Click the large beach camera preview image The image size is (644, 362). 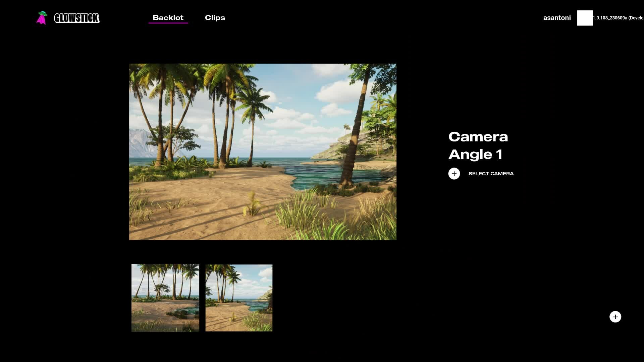263,152
